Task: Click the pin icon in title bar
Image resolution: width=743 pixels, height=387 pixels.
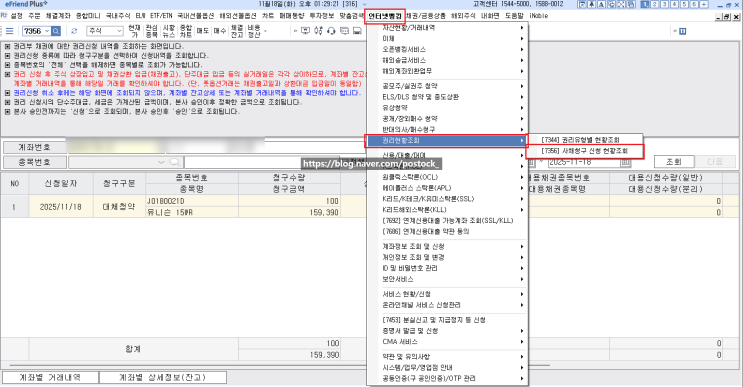Action: pos(592,4)
